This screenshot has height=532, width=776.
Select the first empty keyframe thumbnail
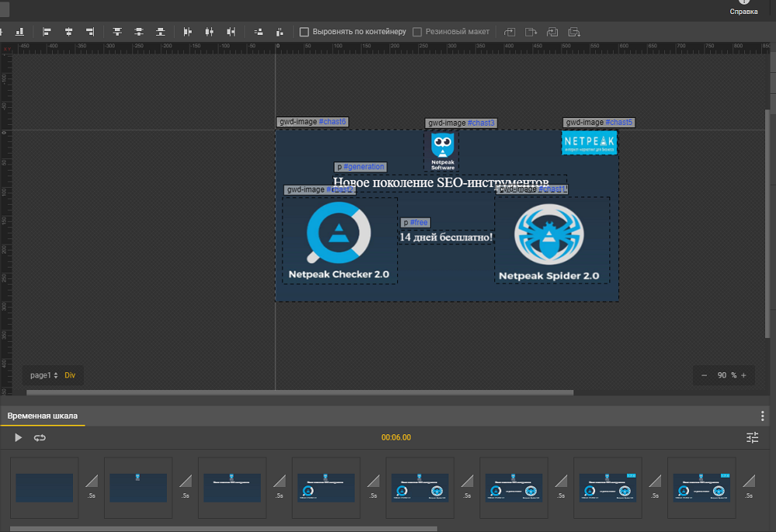[44, 488]
